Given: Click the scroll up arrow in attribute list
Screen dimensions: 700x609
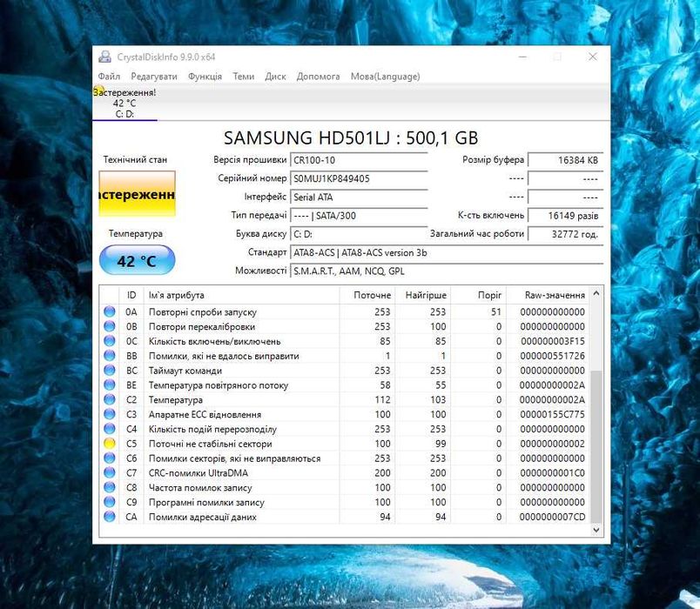Looking at the screenshot, I should [596, 293].
